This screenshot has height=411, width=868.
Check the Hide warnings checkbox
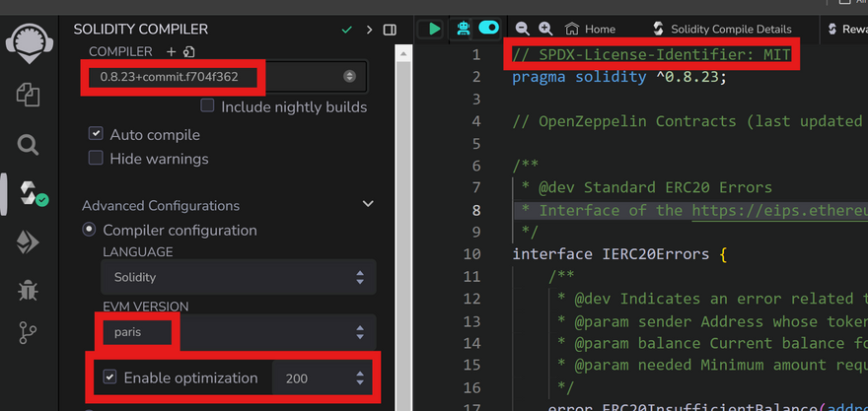[96, 158]
